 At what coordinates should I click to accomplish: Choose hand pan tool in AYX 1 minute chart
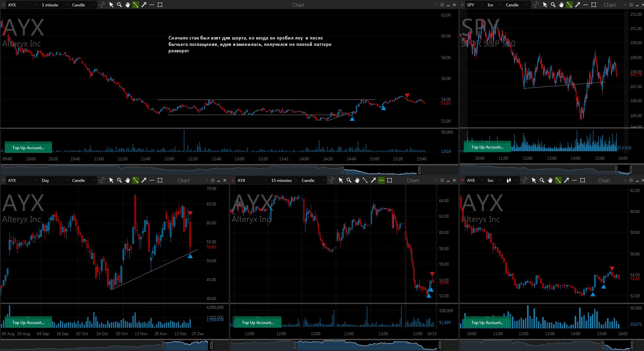[x=128, y=5]
